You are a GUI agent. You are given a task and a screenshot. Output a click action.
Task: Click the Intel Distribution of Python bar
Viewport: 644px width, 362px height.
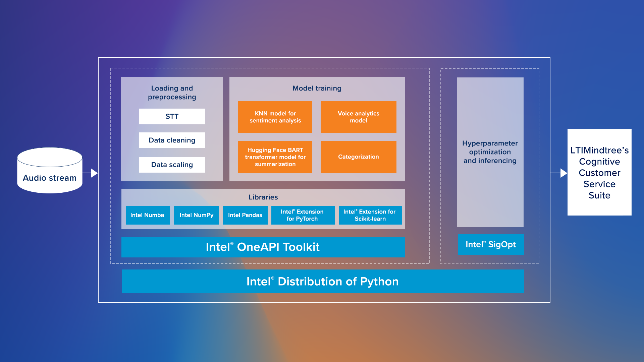point(323,281)
